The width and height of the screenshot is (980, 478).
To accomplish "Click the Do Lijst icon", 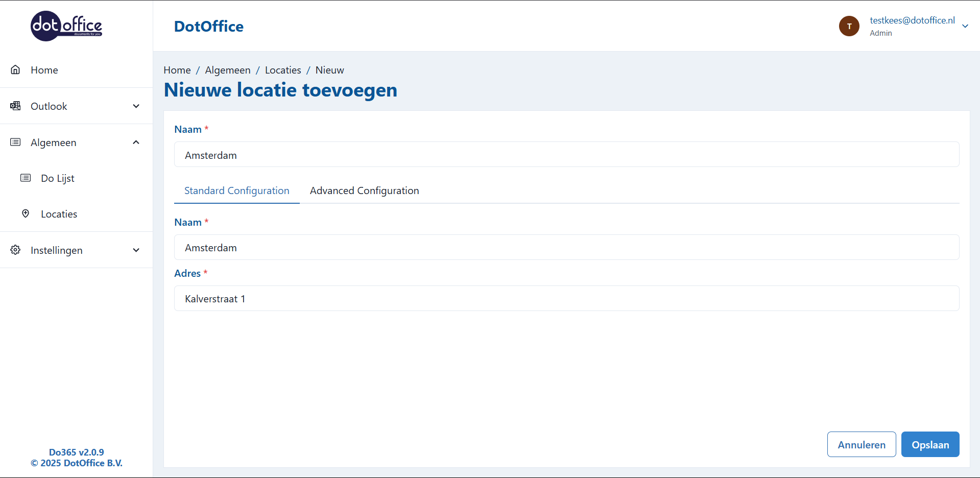I will coord(26,178).
